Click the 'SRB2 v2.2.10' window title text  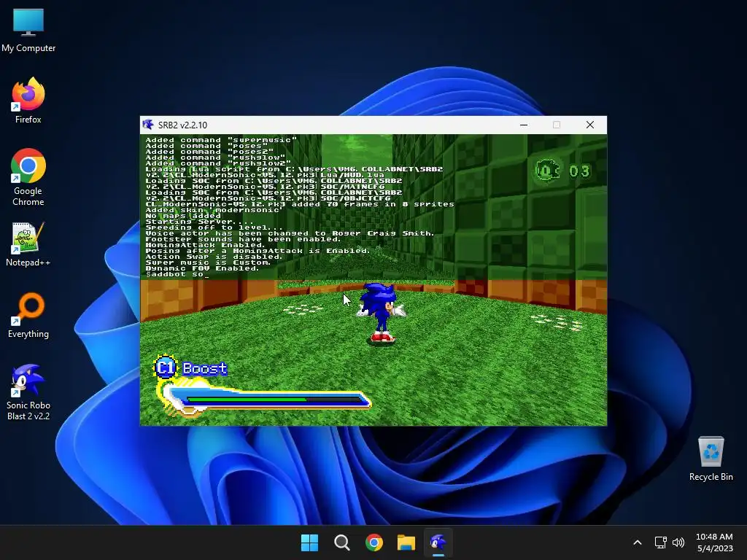[182, 125]
